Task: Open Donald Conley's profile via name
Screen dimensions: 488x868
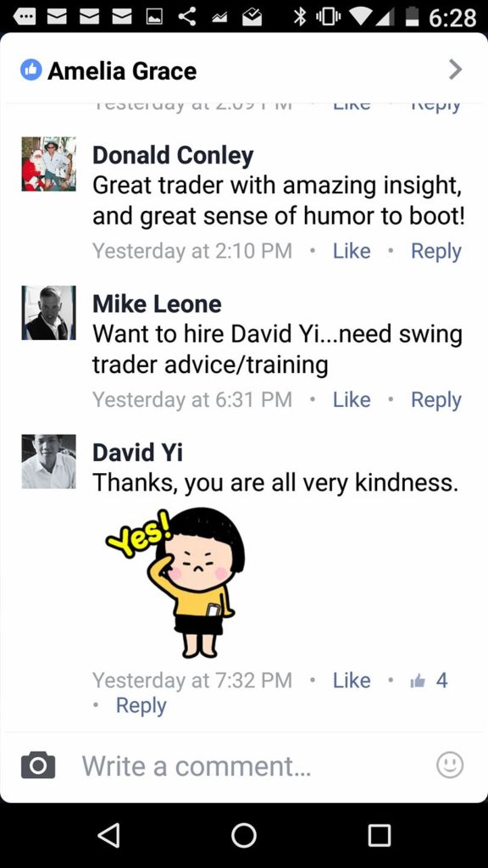Action: (x=173, y=156)
